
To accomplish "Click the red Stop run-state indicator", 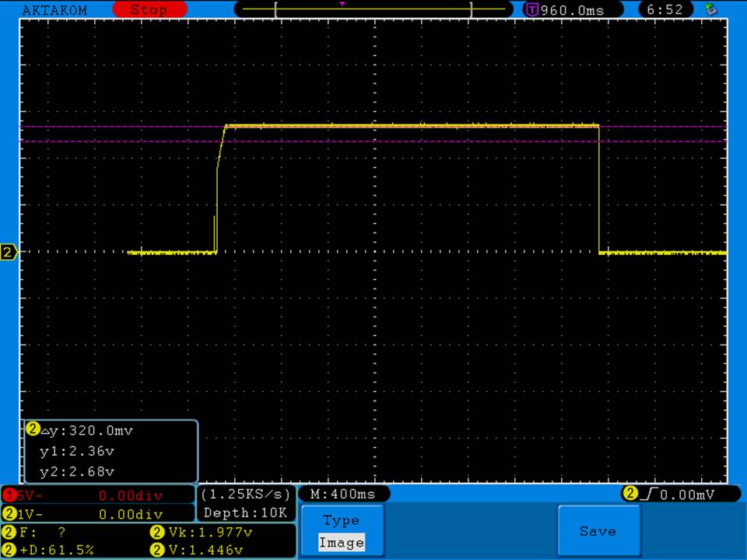I will pyautogui.click(x=149, y=10).
